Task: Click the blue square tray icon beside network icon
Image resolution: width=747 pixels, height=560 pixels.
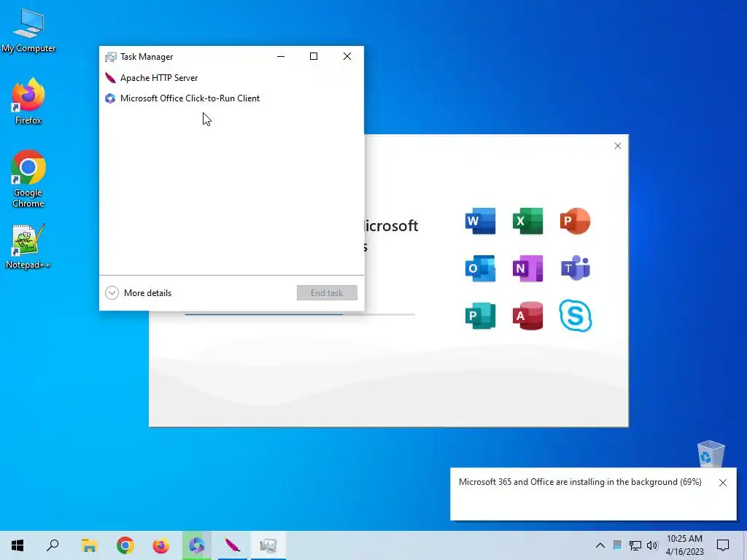Action: pyautogui.click(x=617, y=545)
